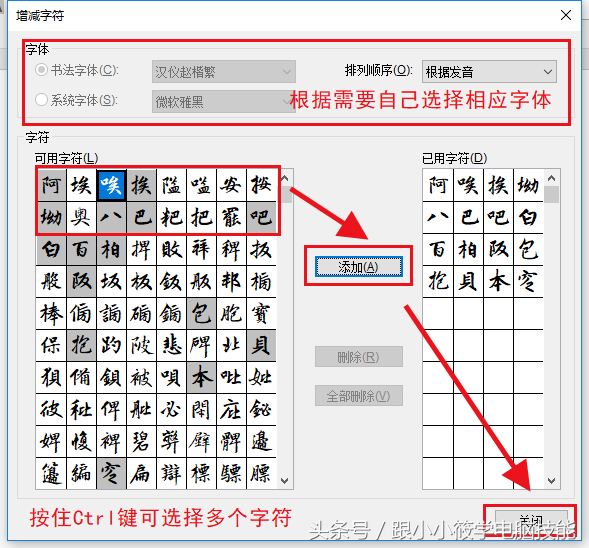Click the used characters scrollbar thumb
Screen dimensions: 589x548
point(551,195)
